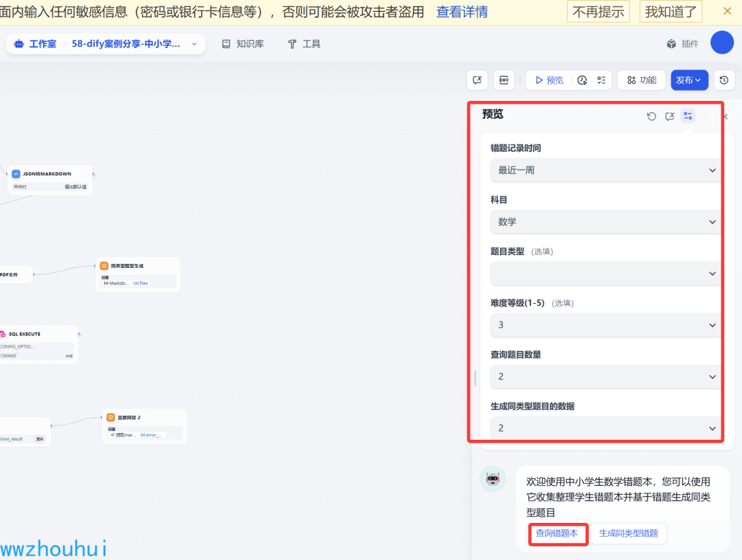The image size is (742, 560).
Task: Click files variable tag in 同类型题型生成 node
Action: point(141,283)
